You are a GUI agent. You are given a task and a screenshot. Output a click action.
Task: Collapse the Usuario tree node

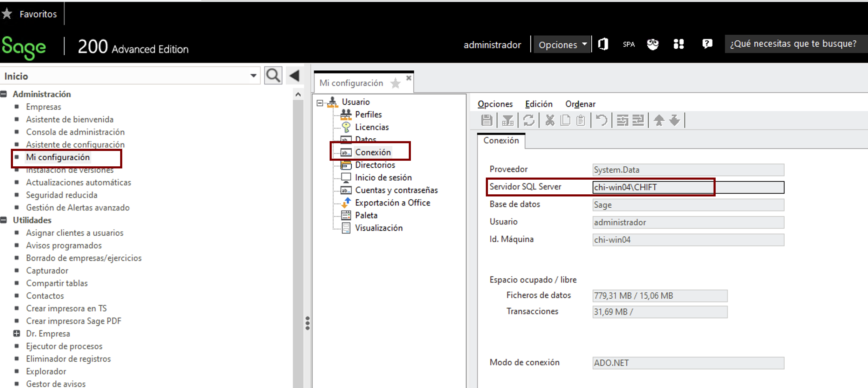click(320, 103)
